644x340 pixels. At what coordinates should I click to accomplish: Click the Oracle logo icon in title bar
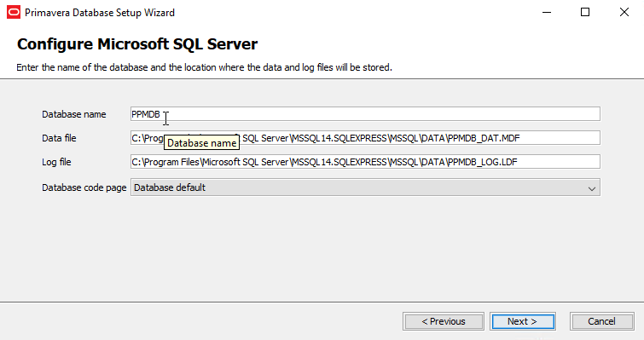pyautogui.click(x=14, y=12)
